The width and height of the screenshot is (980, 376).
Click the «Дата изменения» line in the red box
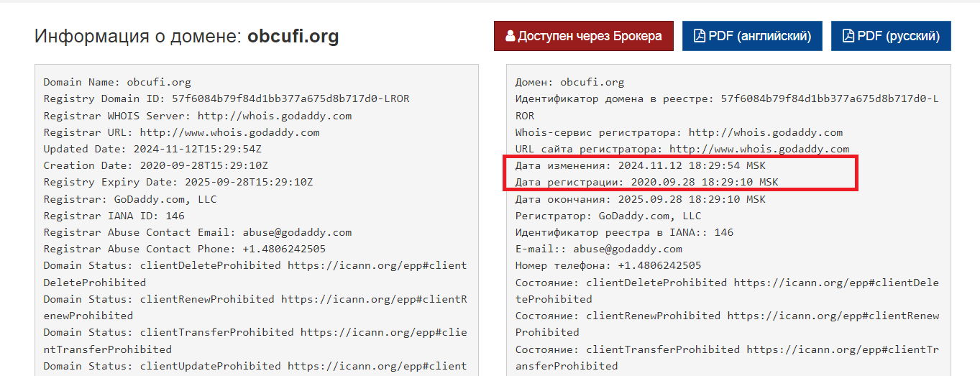coord(631,165)
